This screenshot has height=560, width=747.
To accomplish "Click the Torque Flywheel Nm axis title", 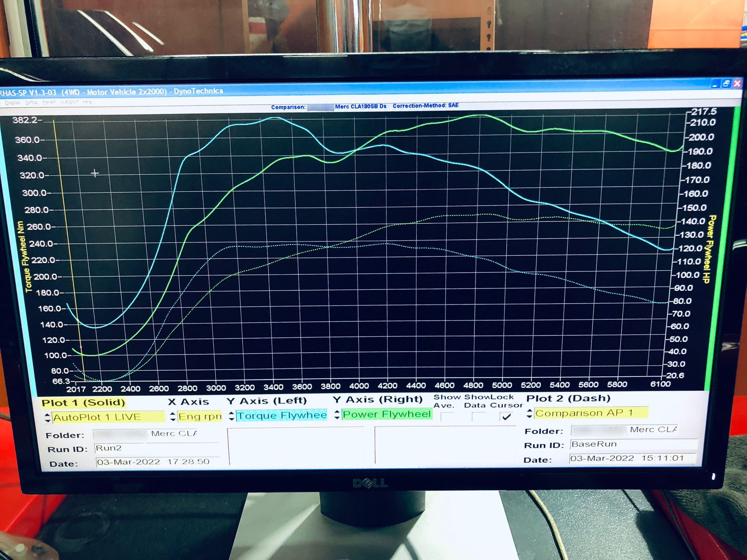I will (25, 256).
